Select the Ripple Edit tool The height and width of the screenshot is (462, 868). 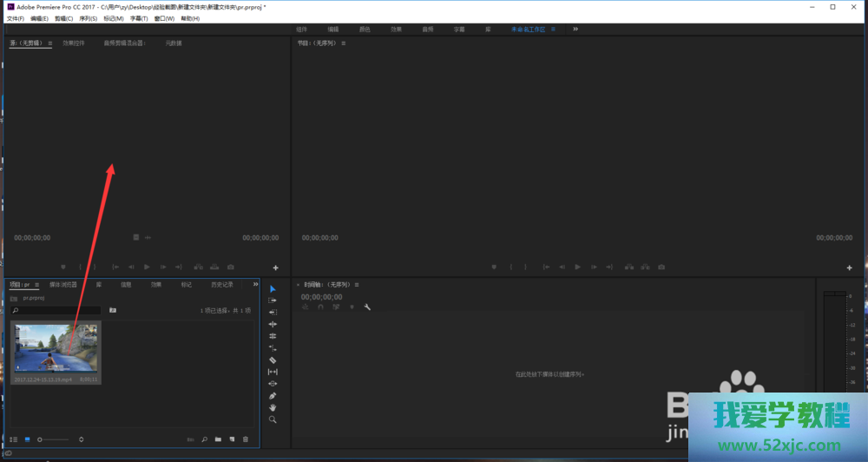[273, 312]
